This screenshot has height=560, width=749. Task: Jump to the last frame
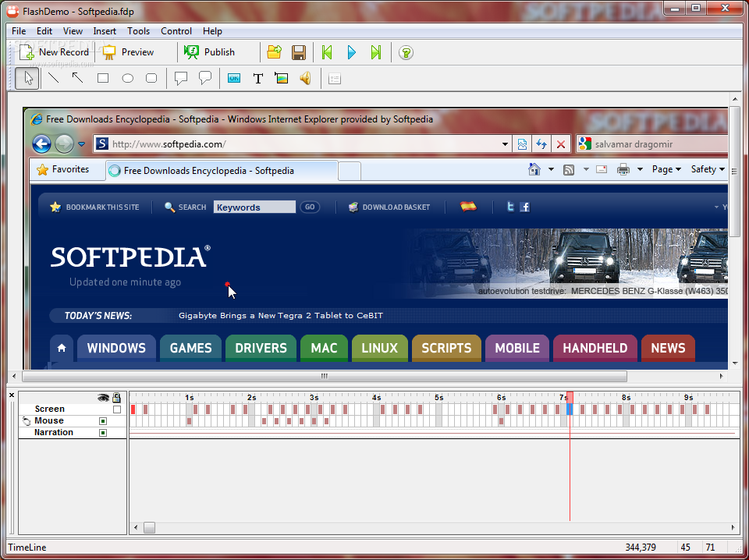pos(376,52)
